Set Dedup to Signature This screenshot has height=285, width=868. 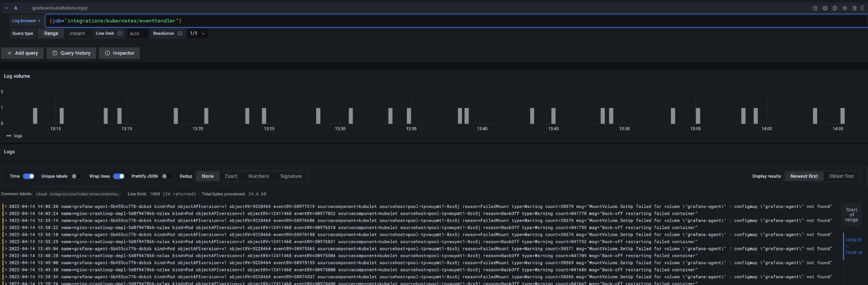point(291,176)
